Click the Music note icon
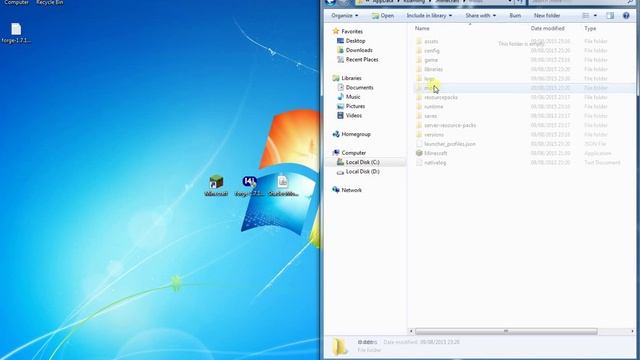The width and height of the screenshot is (640, 360). [340, 97]
